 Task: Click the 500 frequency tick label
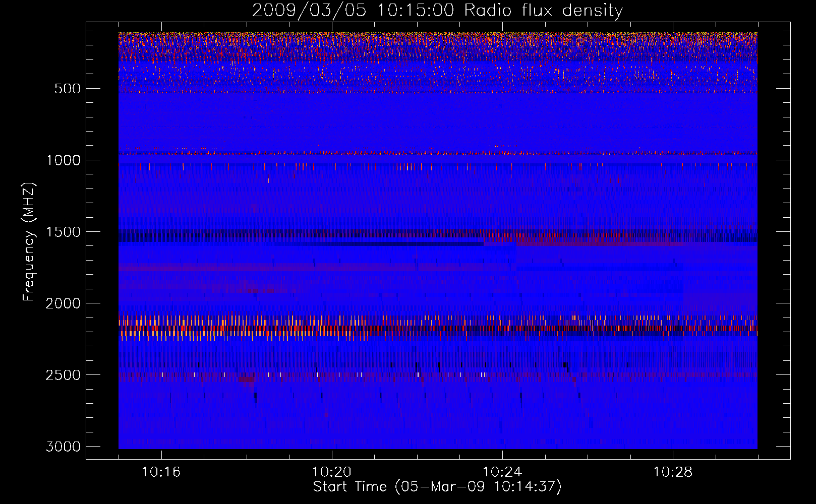point(68,89)
